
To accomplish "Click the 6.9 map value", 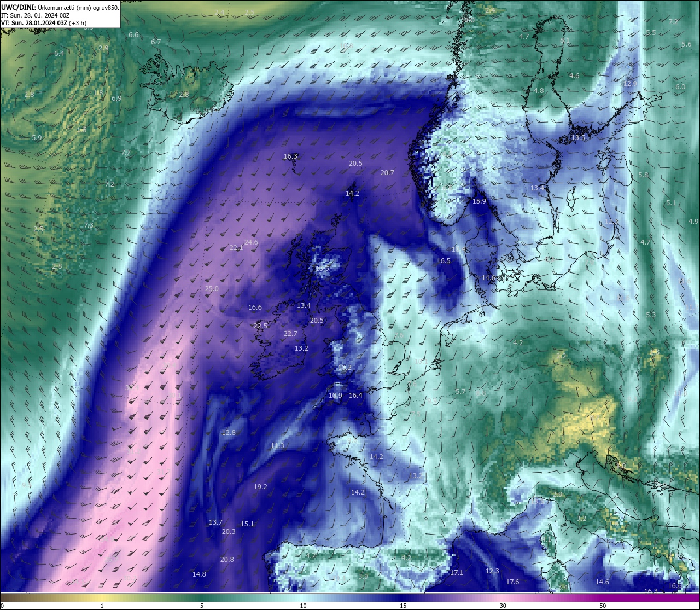I will [116, 98].
